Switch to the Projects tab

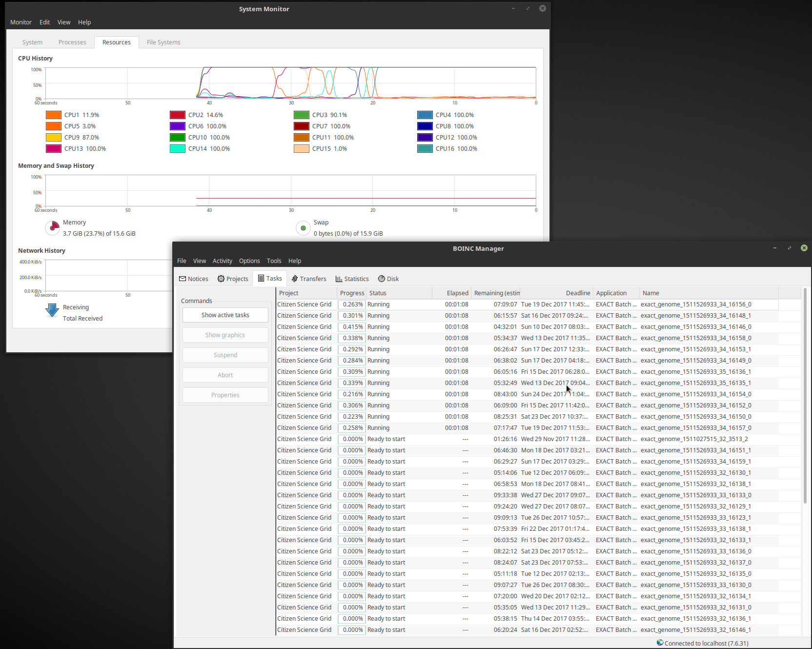[233, 279]
